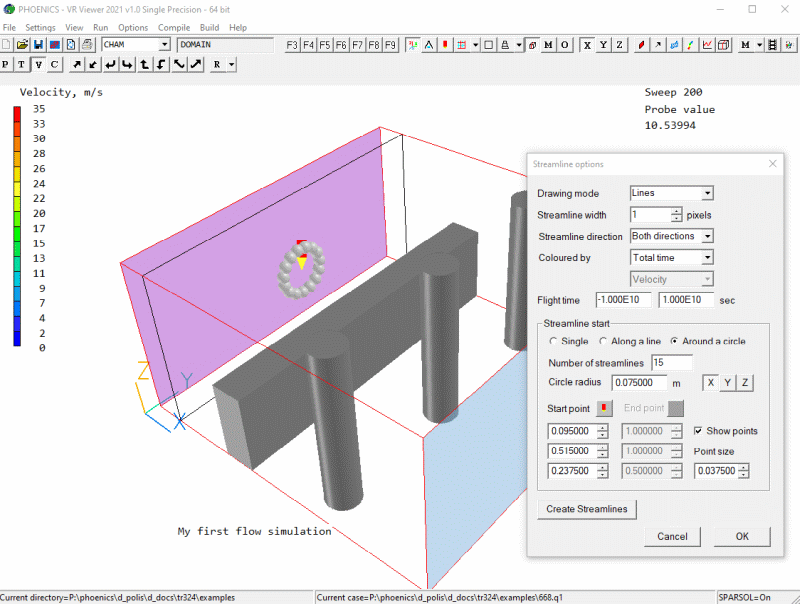Open the Coloured by dropdown
The width and height of the screenshot is (800, 604).
pyautogui.click(x=707, y=258)
